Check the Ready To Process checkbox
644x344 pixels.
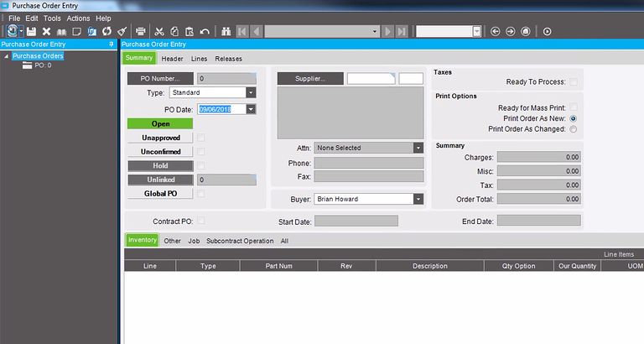click(x=574, y=82)
